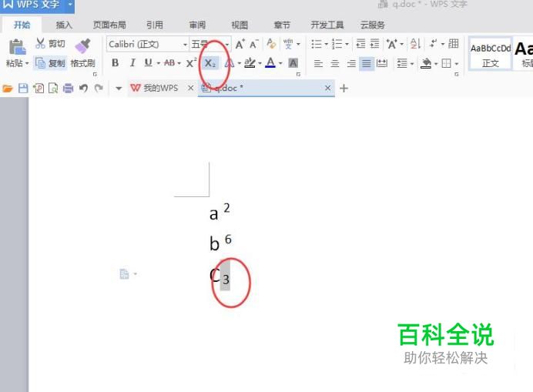
Task: Open the 五号 font size dropdown arrow
Action: pyautogui.click(x=227, y=45)
